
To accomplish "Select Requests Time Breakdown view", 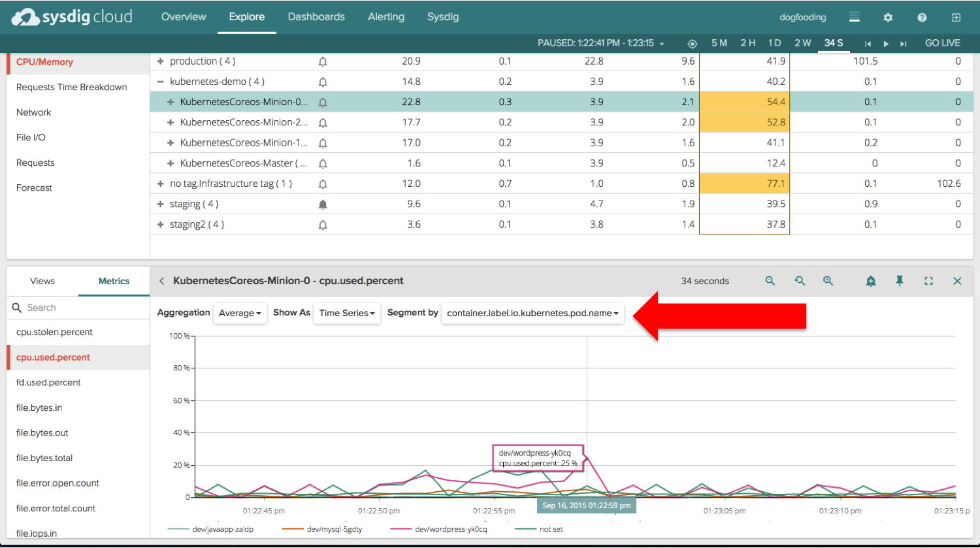I will tap(72, 88).
